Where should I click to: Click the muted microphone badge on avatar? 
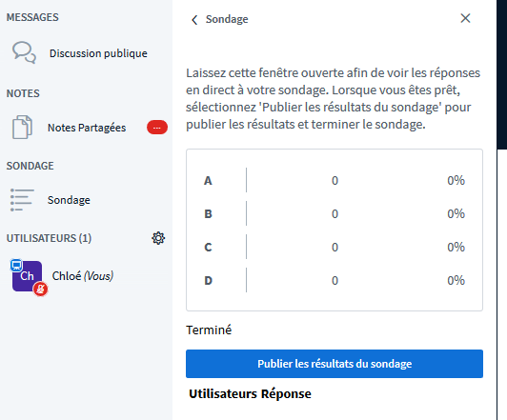pos(40,289)
